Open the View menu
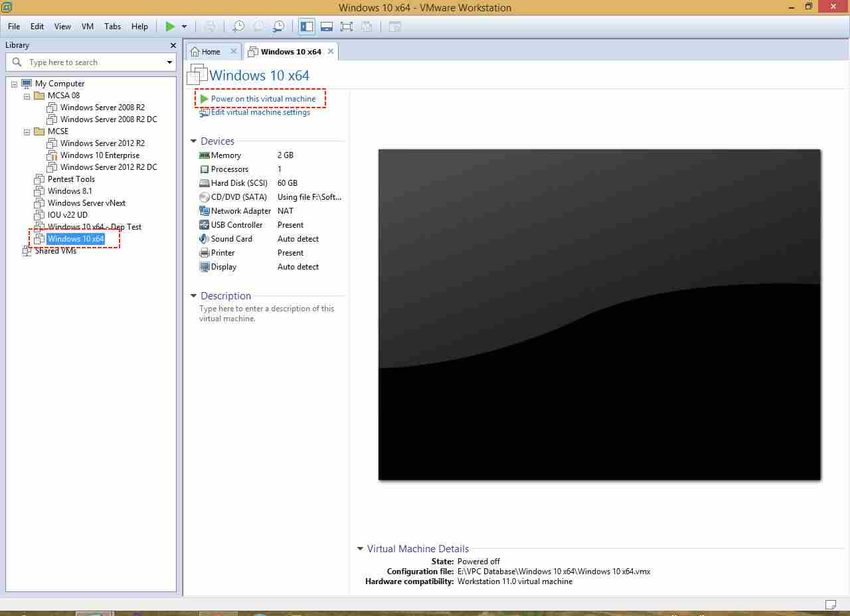The width and height of the screenshot is (850, 616). [x=62, y=27]
